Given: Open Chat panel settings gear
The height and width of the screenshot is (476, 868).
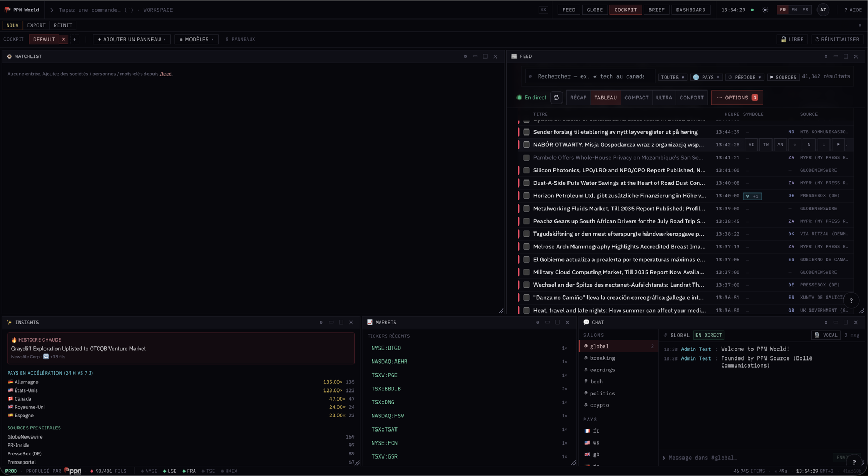Looking at the screenshot, I should coord(826,323).
